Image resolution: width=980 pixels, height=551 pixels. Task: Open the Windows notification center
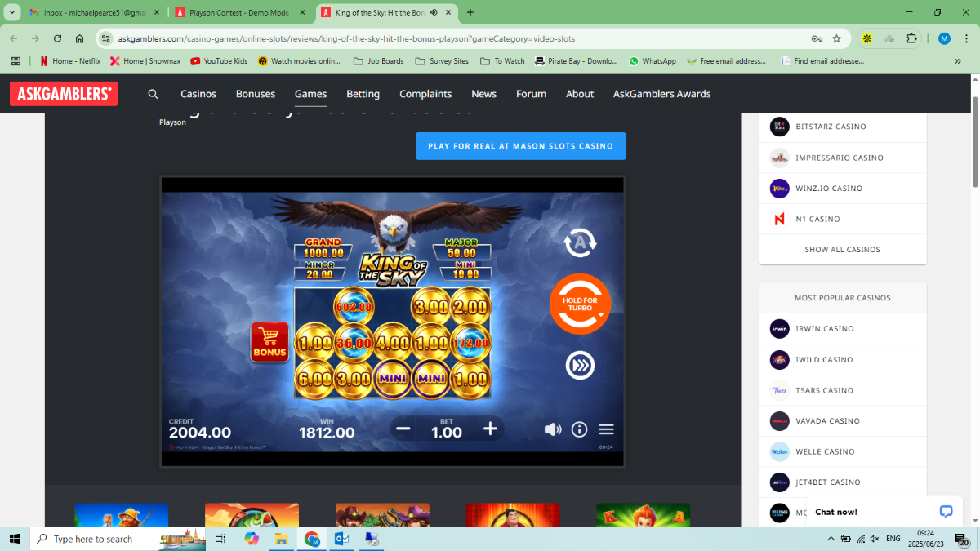961,539
